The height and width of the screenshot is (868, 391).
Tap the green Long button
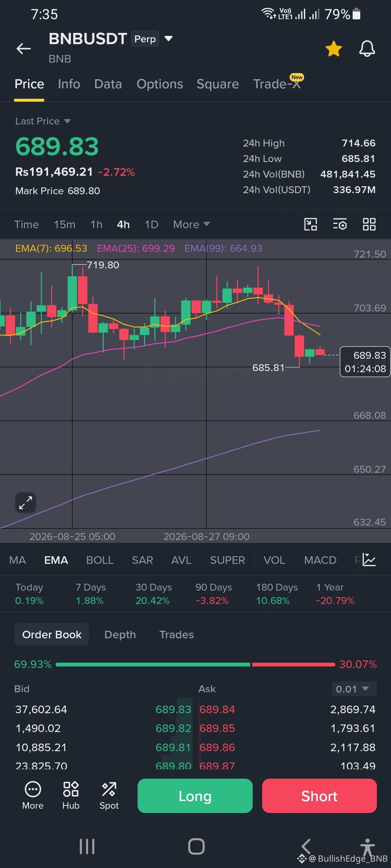(x=195, y=796)
